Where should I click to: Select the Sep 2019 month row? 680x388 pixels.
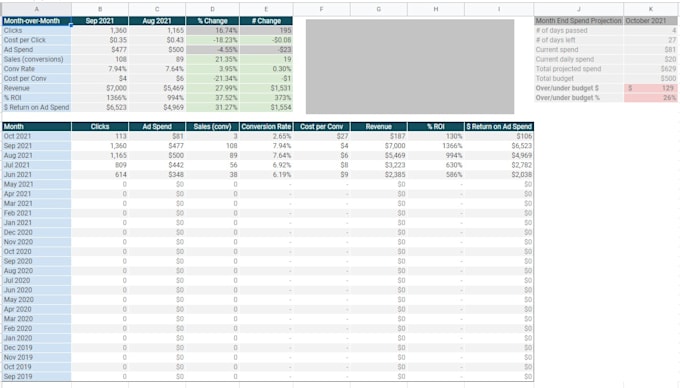[36, 376]
